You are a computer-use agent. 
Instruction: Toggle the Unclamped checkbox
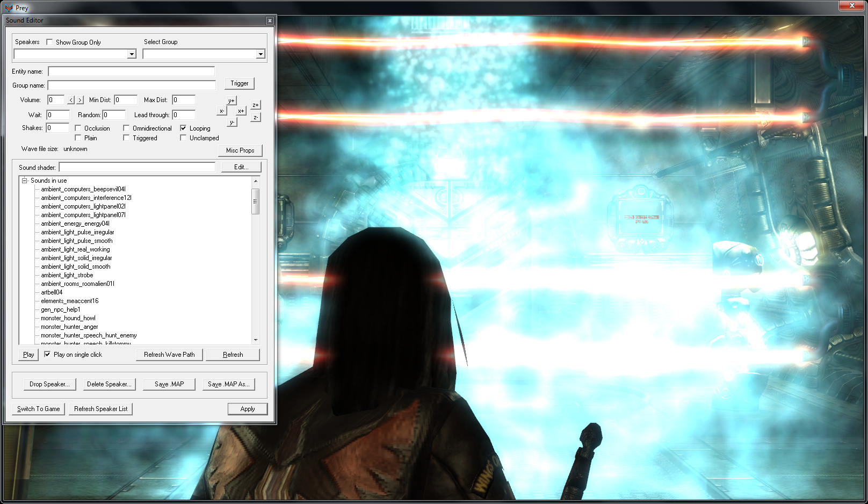click(x=183, y=138)
